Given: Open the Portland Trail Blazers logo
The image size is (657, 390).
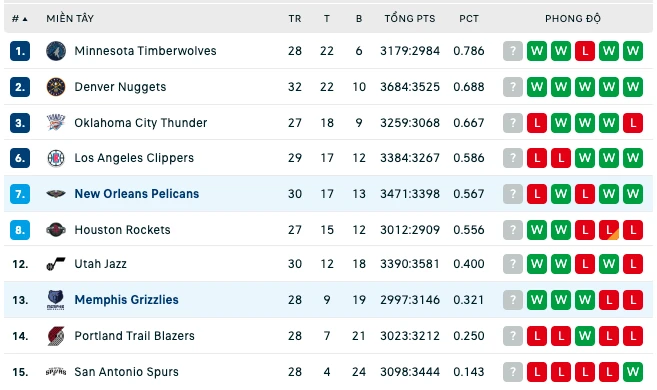Looking at the screenshot, I should [x=56, y=336].
